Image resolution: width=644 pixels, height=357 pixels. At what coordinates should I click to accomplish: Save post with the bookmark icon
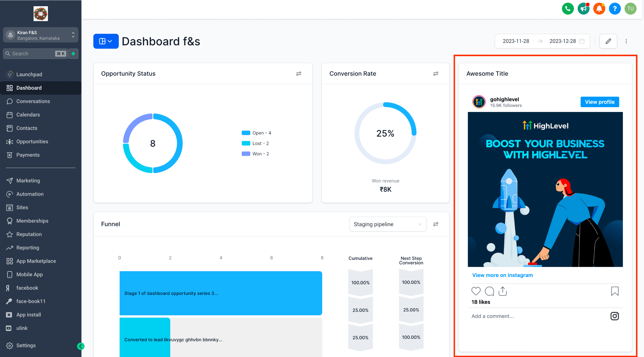tap(615, 291)
